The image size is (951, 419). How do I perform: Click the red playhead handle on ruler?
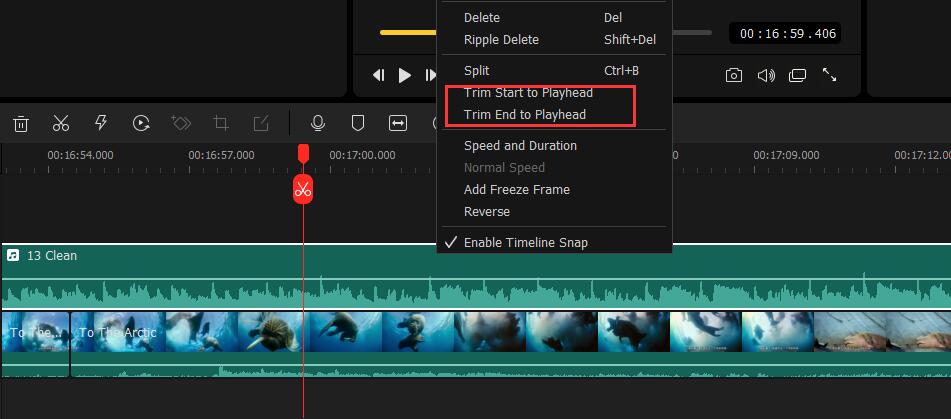303,153
